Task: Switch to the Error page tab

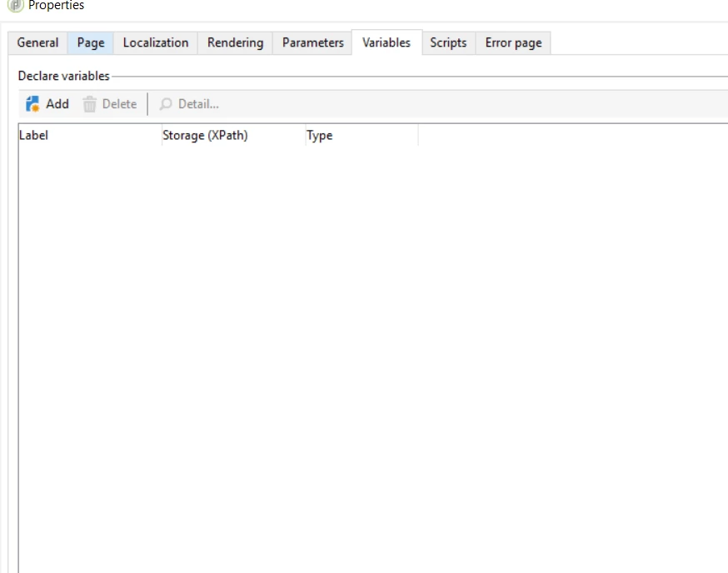Action: coord(513,42)
